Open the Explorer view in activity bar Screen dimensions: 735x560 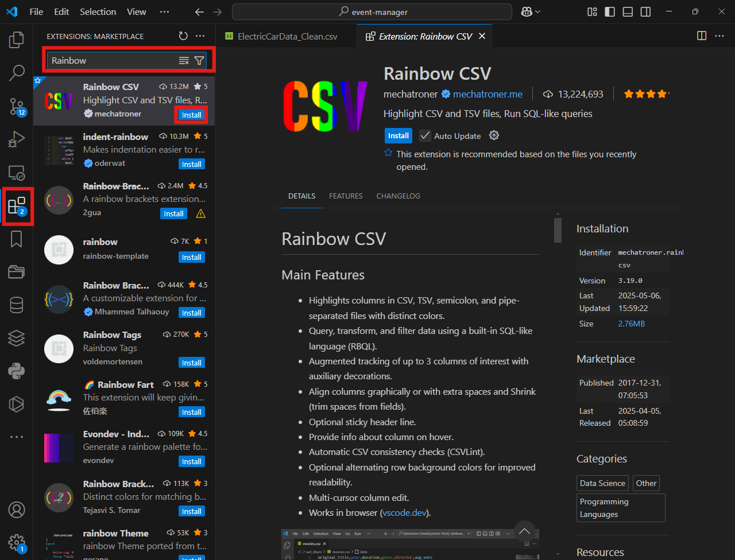coord(17,40)
